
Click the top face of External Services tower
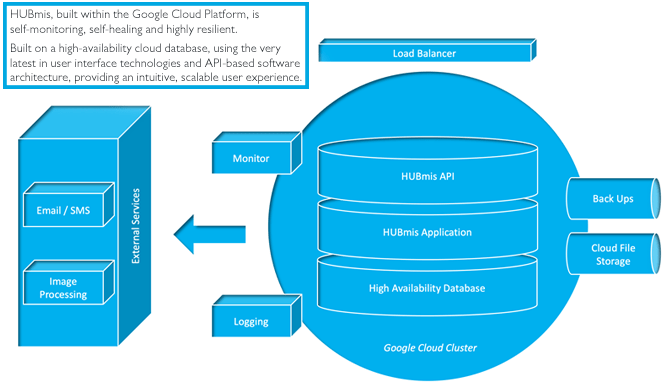coord(85,122)
